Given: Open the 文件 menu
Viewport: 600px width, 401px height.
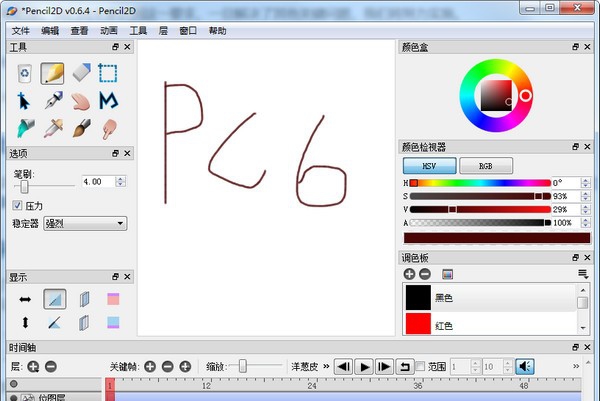Looking at the screenshot, I should [x=21, y=31].
